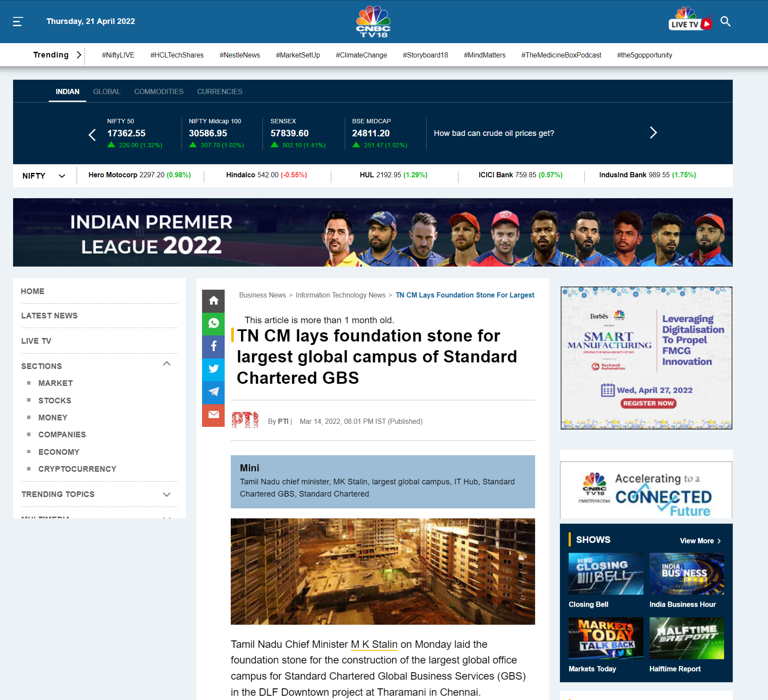Screen dimensions: 768x700
Task: Click the Hindalco stock ticker
Action: click(266, 175)
